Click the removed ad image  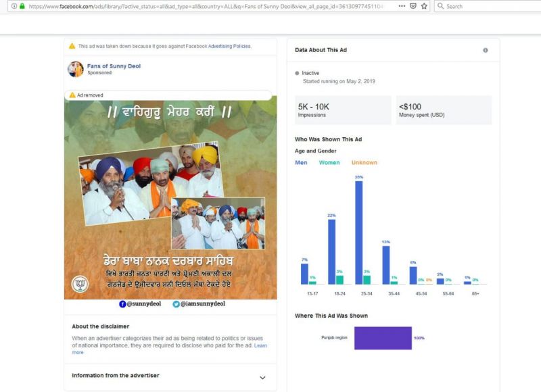point(170,196)
